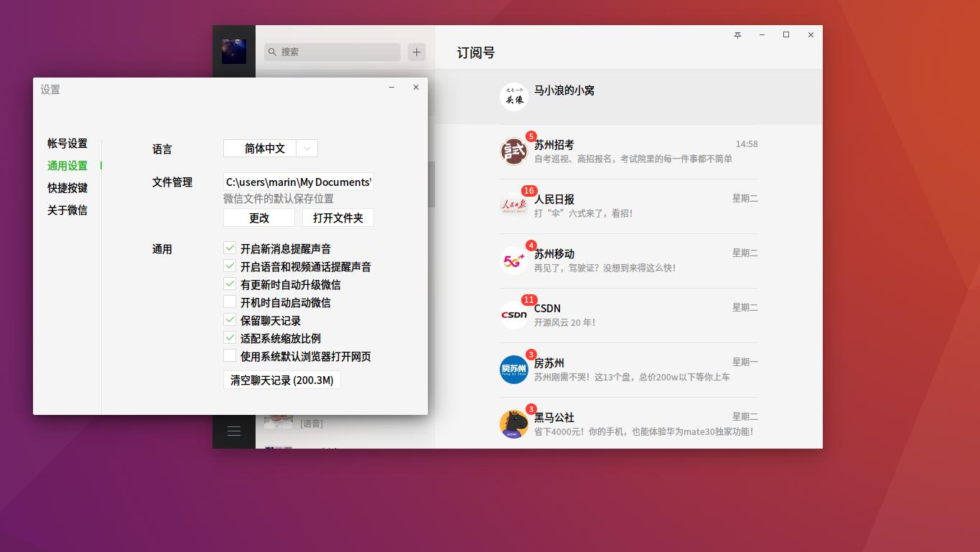This screenshot has height=552, width=980.
Task: Click the 搜索 search box
Action: [x=332, y=52]
